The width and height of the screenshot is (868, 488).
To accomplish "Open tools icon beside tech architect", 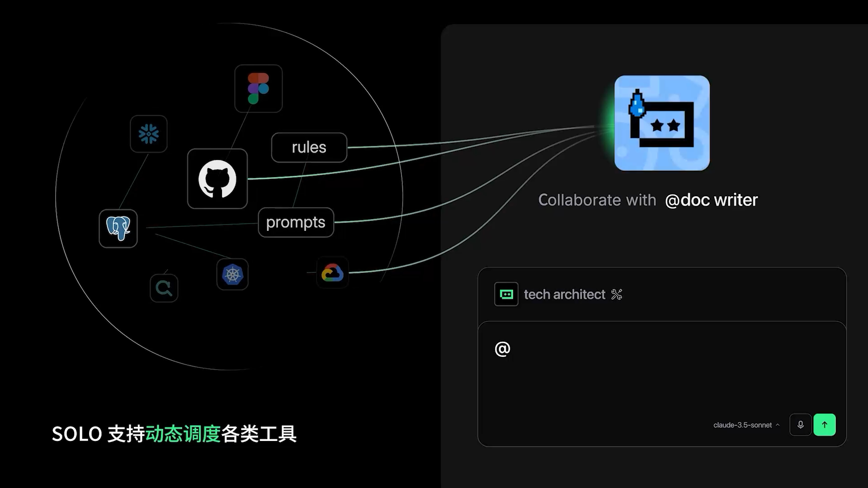I will (x=617, y=295).
